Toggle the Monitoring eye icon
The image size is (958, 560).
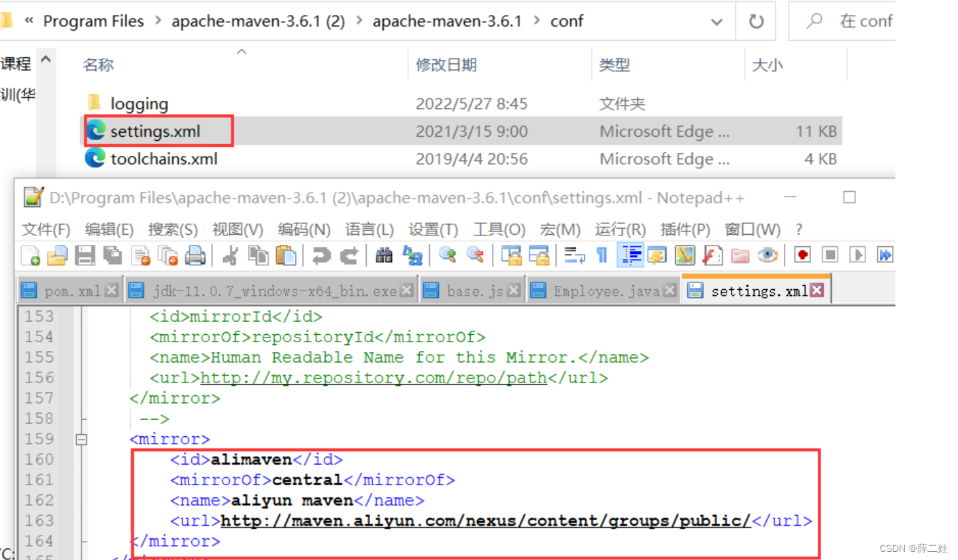click(x=767, y=256)
